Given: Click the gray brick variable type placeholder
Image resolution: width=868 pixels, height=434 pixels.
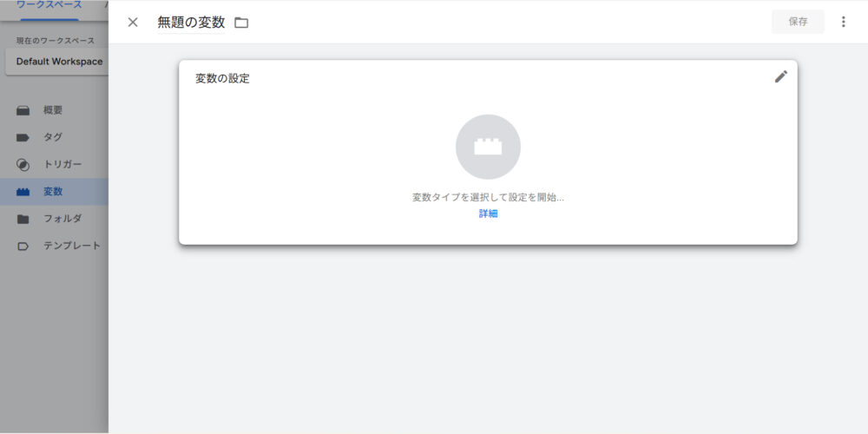Looking at the screenshot, I should 488,147.
